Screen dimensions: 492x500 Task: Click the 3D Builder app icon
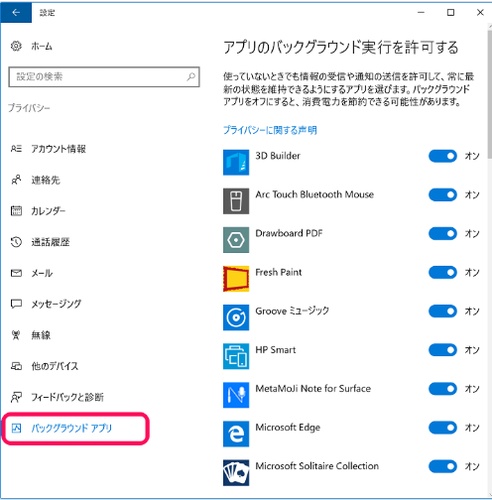tap(236, 162)
